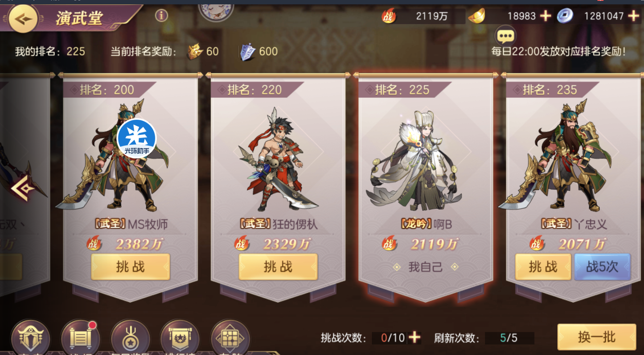Add more silver coins with the plus icon
The width and height of the screenshot is (644, 355).
633,16
